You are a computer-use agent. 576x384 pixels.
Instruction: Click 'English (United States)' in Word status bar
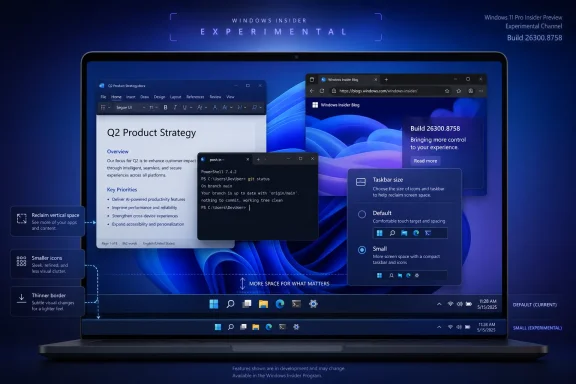(x=159, y=243)
